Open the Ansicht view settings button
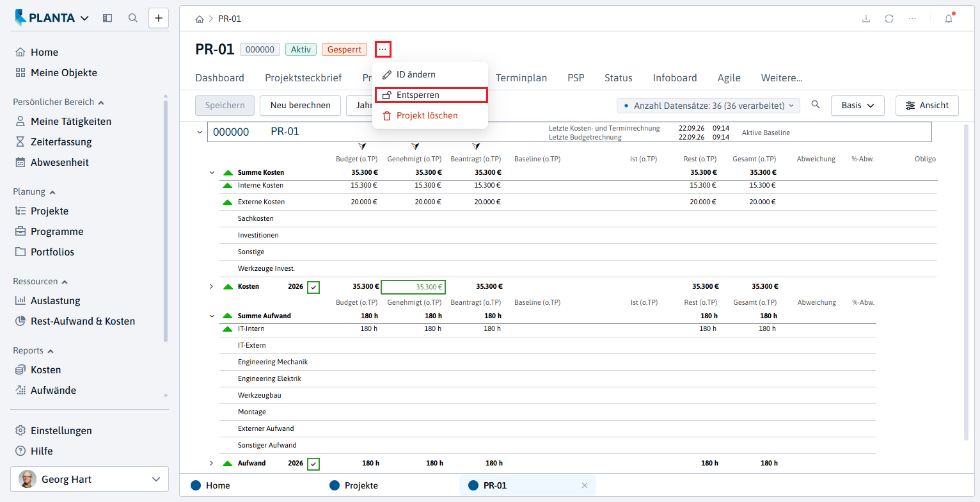Screen dimensions: 980x502 click(927, 106)
